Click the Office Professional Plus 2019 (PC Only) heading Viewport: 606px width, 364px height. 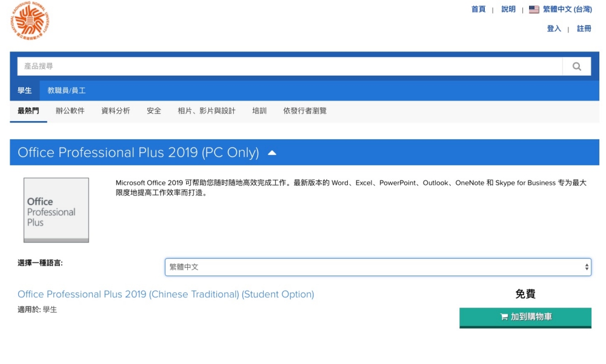pyautogui.click(x=138, y=153)
